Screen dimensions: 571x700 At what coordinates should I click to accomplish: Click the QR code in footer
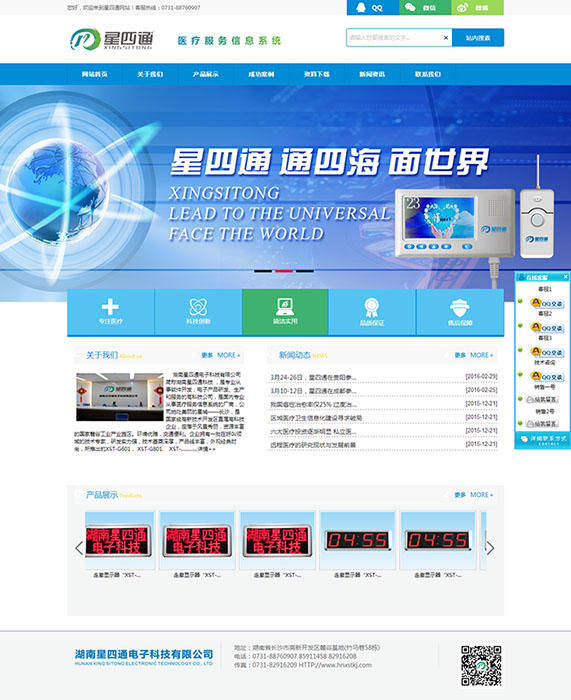481,666
